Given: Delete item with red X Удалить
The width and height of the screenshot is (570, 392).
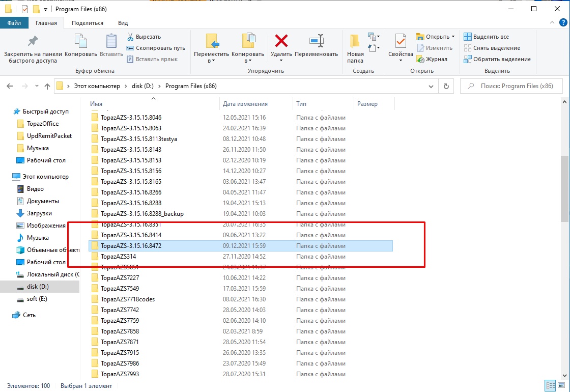Looking at the screenshot, I should click(x=281, y=48).
